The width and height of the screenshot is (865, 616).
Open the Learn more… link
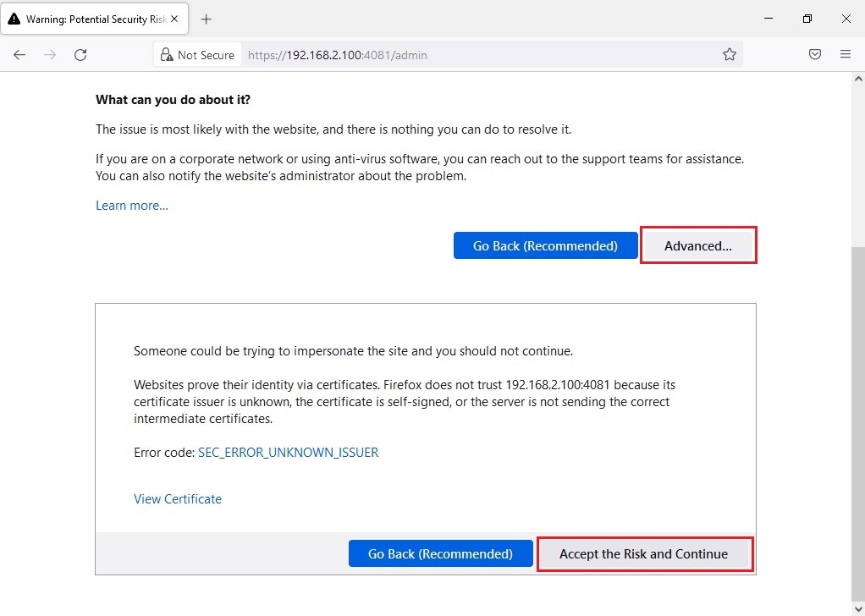click(x=132, y=206)
